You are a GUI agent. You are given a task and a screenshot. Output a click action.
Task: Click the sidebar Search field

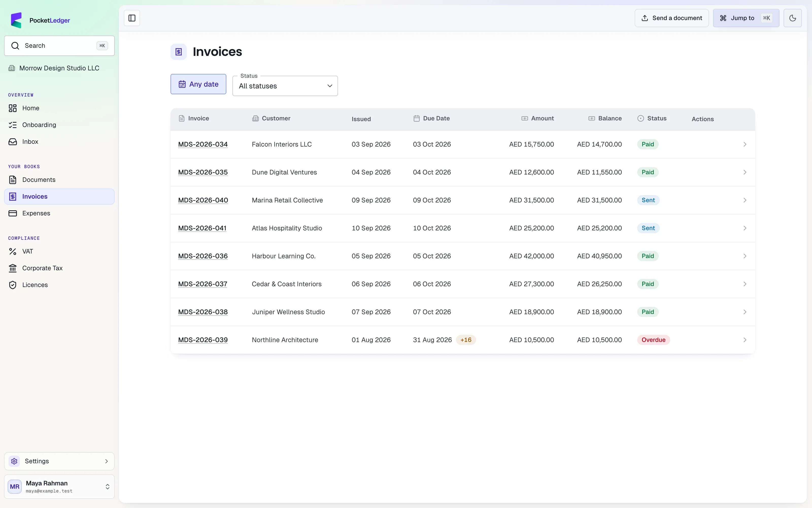click(59, 46)
